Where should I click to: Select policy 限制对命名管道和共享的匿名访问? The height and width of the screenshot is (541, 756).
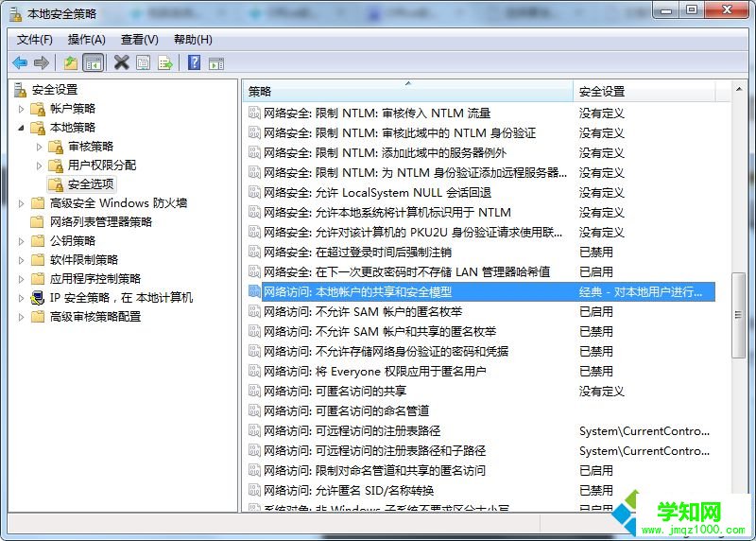pos(374,471)
